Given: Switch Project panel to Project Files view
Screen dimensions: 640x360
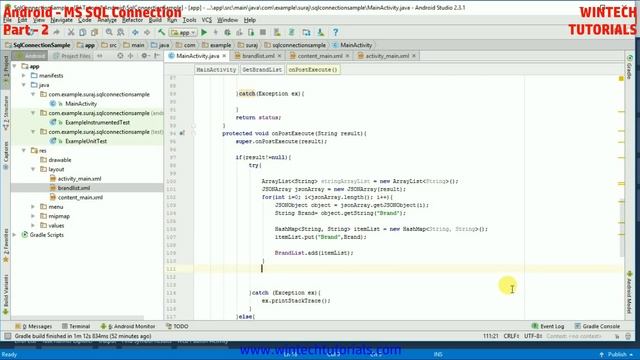Looking at the screenshot, I should click(72, 56).
